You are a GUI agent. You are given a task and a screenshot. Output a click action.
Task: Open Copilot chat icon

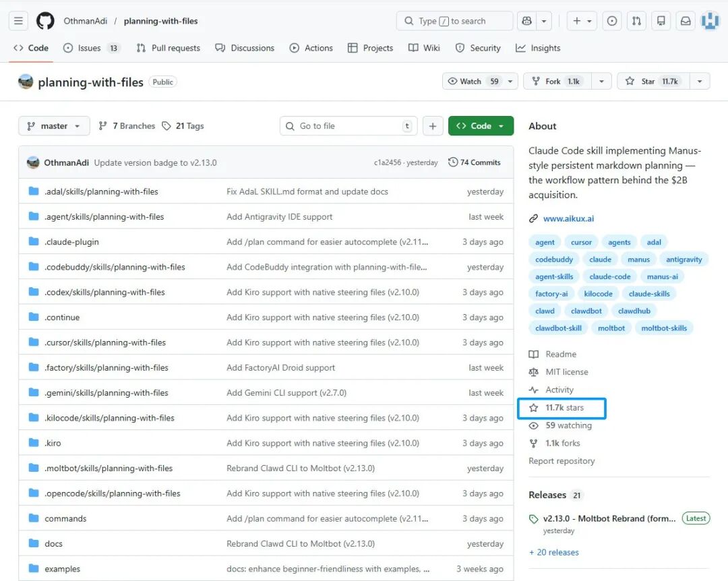coord(526,21)
